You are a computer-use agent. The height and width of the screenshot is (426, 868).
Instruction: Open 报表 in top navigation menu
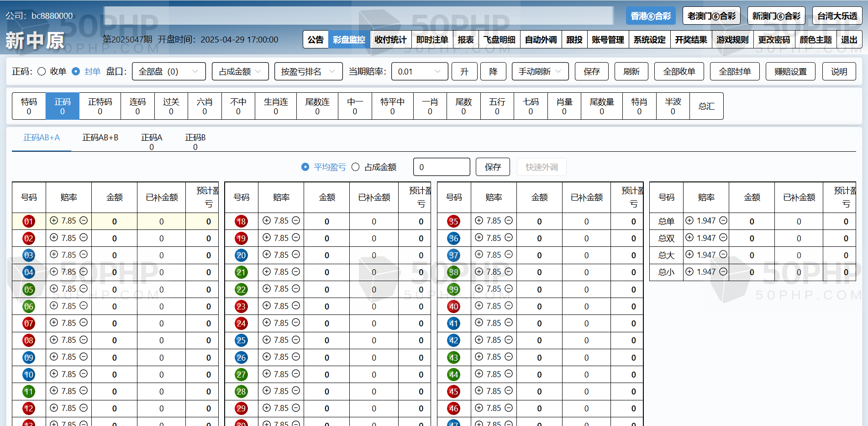click(x=466, y=40)
